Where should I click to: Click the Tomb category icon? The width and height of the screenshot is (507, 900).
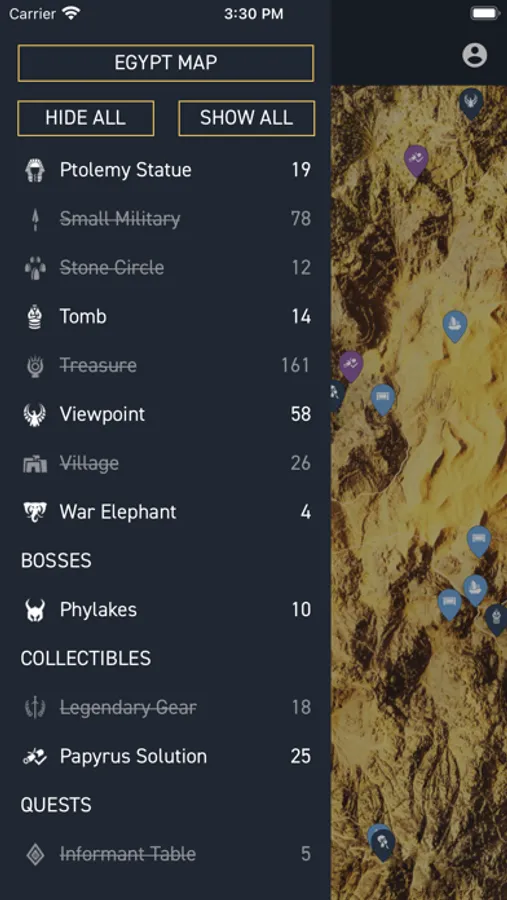[35, 317]
